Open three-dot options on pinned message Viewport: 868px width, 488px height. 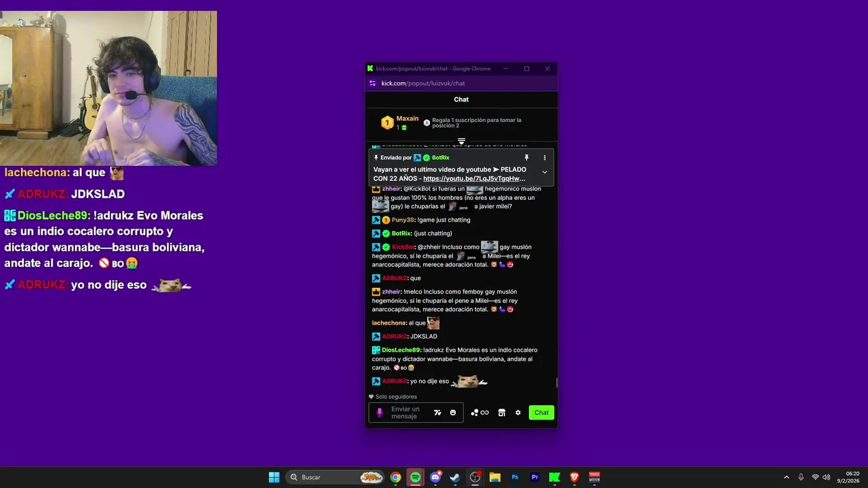click(544, 157)
